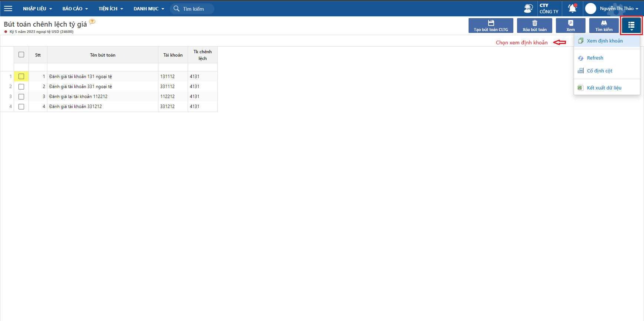Select 'Xem định khoản' menu item
Viewport: 644px width, 321px height.
tap(604, 41)
